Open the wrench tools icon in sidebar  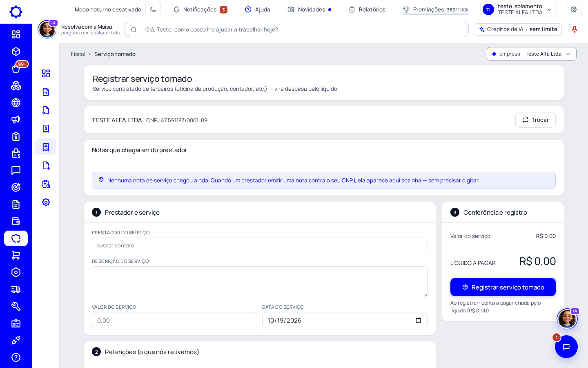click(x=16, y=306)
